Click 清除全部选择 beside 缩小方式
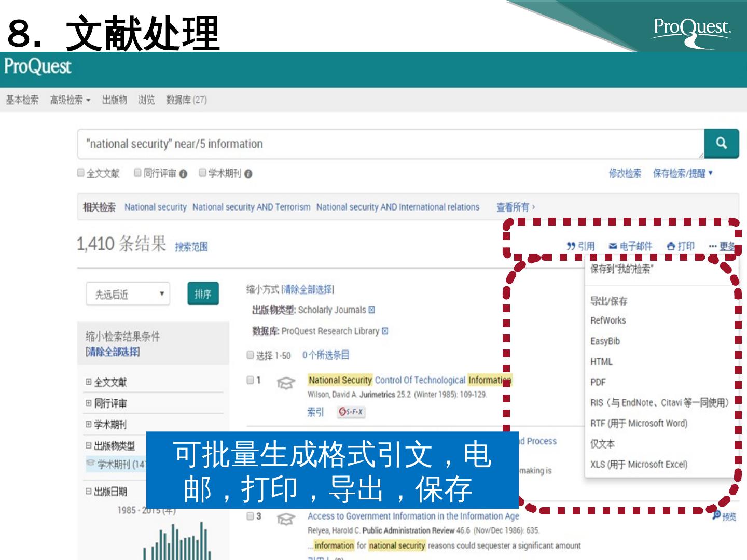This screenshot has height=560, width=747. (x=308, y=289)
